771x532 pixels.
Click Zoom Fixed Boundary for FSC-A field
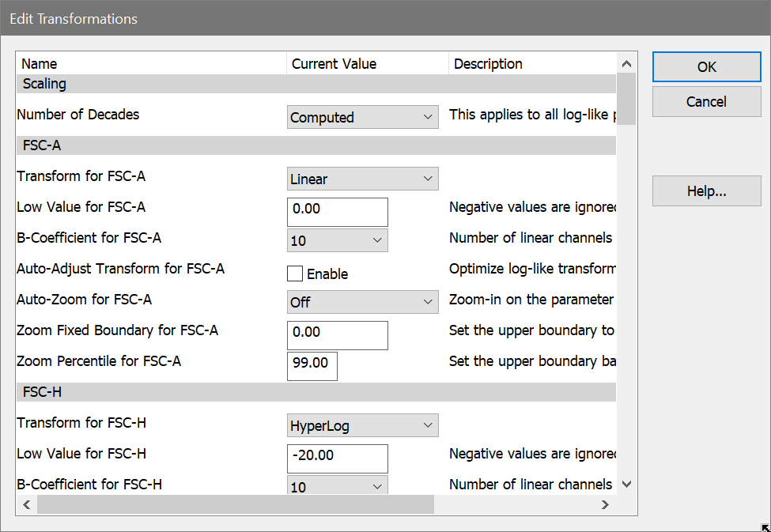(x=338, y=335)
